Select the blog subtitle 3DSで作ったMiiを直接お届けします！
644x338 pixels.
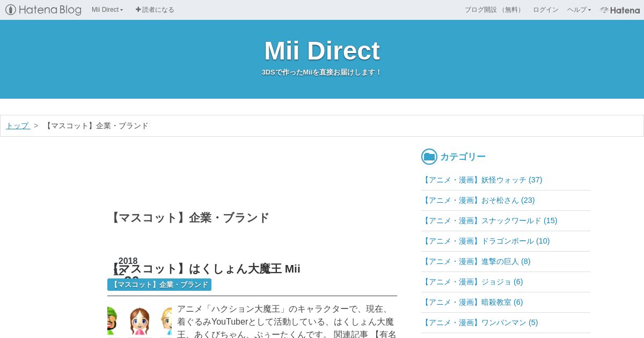[x=322, y=72]
